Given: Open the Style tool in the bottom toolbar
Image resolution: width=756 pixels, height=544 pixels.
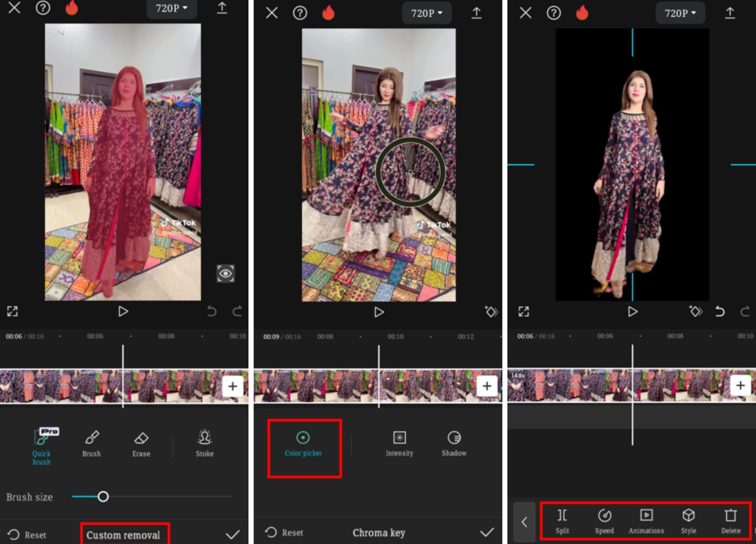Looking at the screenshot, I should [x=688, y=521].
